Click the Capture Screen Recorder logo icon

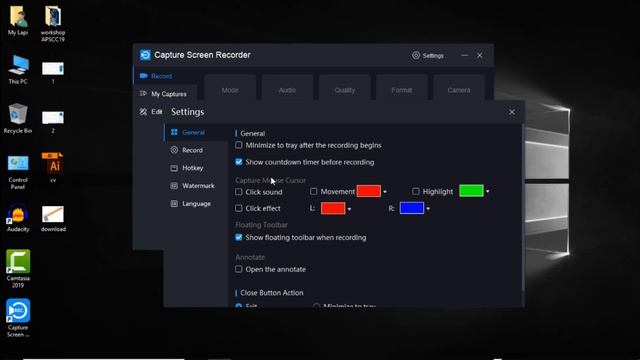145,55
